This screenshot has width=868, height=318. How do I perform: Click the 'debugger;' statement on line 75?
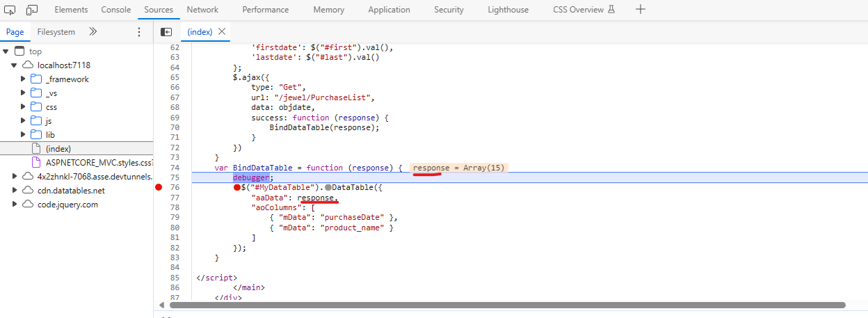[x=253, y=177]
